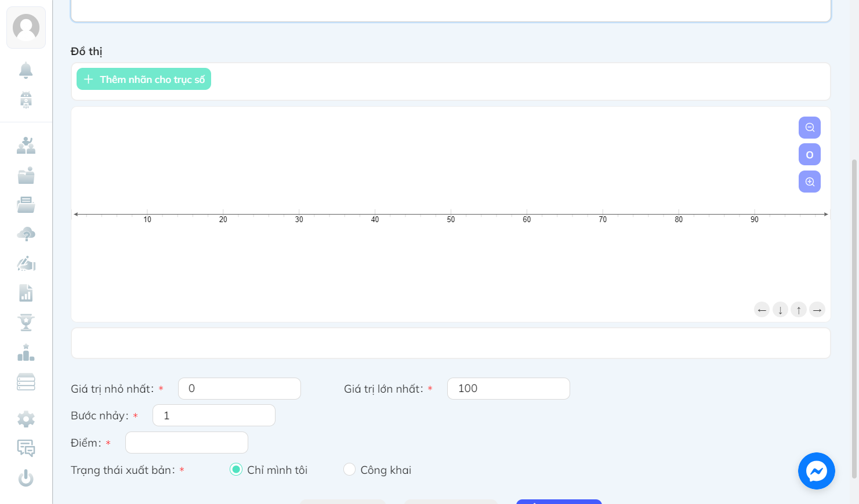Image resolution: width=859 pixels, height=504 pixels.
Task: Focus the 'Giá trị nhỏ nhất' input
Action: (240, 389)
